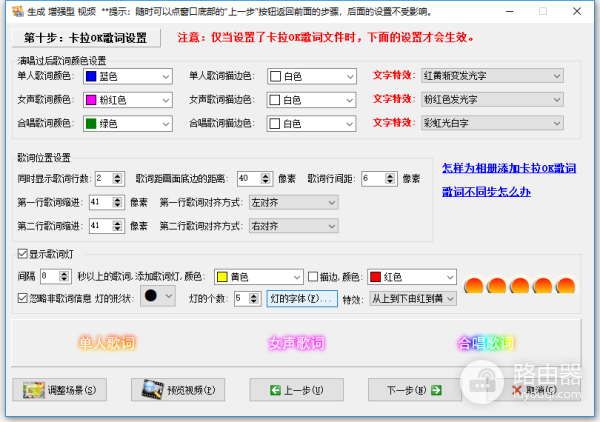Viewport: 600px width, 422px height.
Task: Click the 单人歌词 preview text
Action: pyautogui.click(x=107, y=343)
